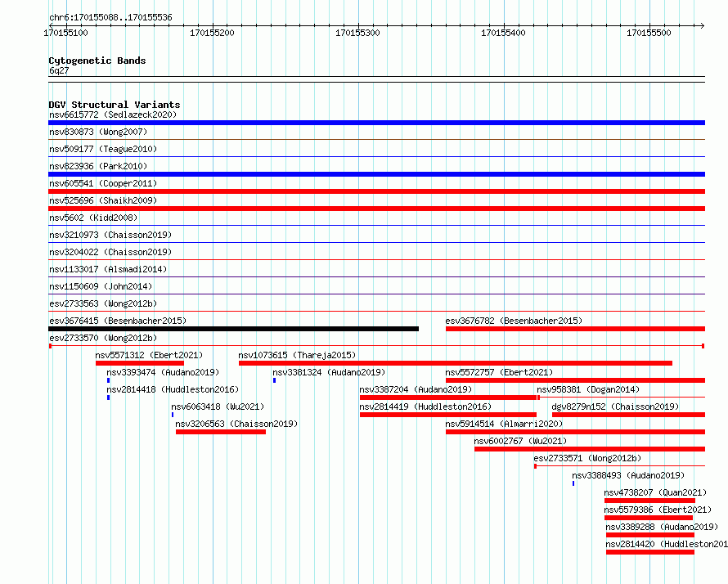Screen dimensions: 728x584
Task: Open nsv3393474 (Audano2019) variant
Action: pos(163,372)
